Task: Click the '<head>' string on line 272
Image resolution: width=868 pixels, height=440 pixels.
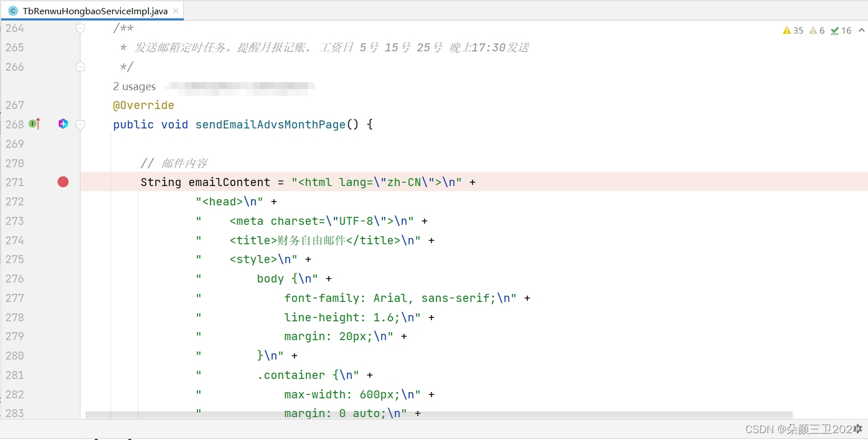Action: pyautogui.click(x=229, y=201)
